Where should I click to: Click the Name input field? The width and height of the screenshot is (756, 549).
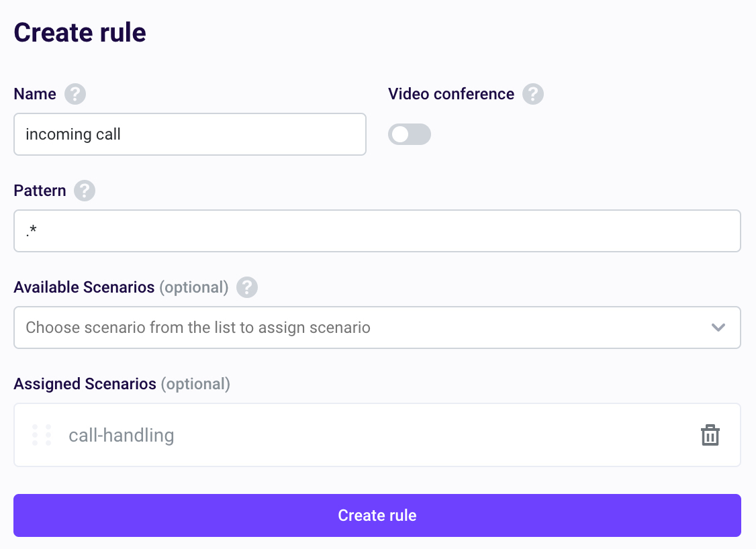point(190,134)
